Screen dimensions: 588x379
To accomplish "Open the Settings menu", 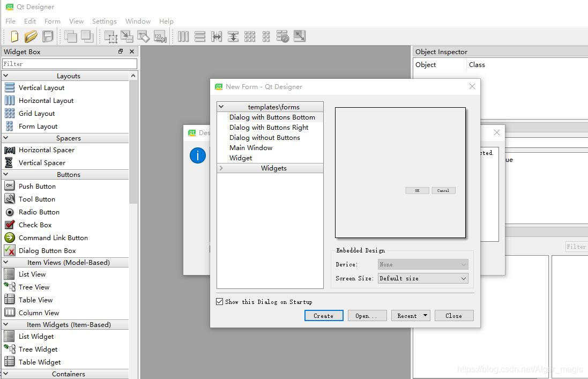I will (x=104, y=21).
